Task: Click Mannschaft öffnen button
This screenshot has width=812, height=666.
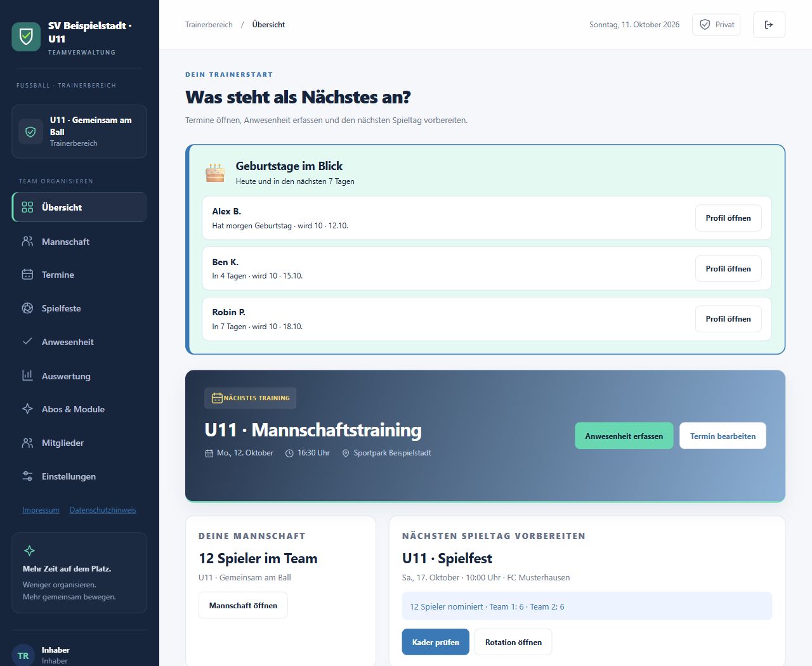Action: coord(243,605)
